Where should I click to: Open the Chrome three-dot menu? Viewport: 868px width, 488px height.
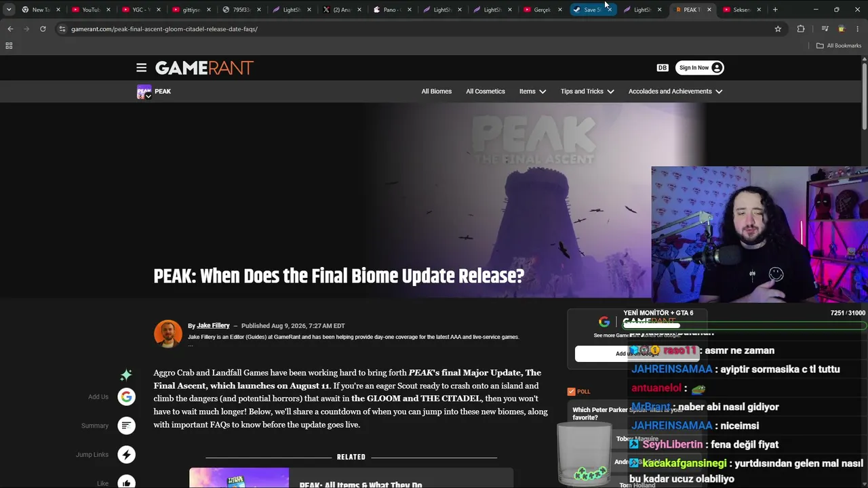[x=858, y=29]
